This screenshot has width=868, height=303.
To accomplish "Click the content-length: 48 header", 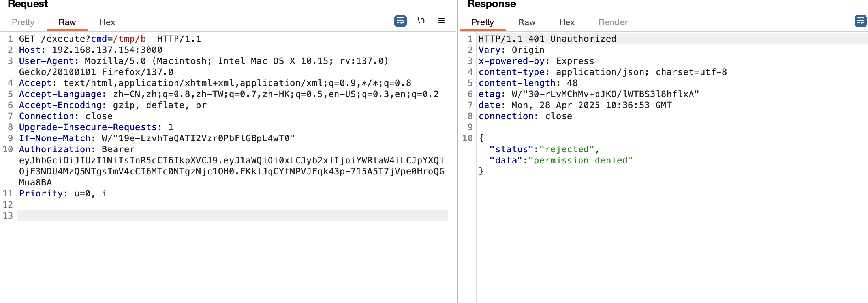I will [528, 83].
